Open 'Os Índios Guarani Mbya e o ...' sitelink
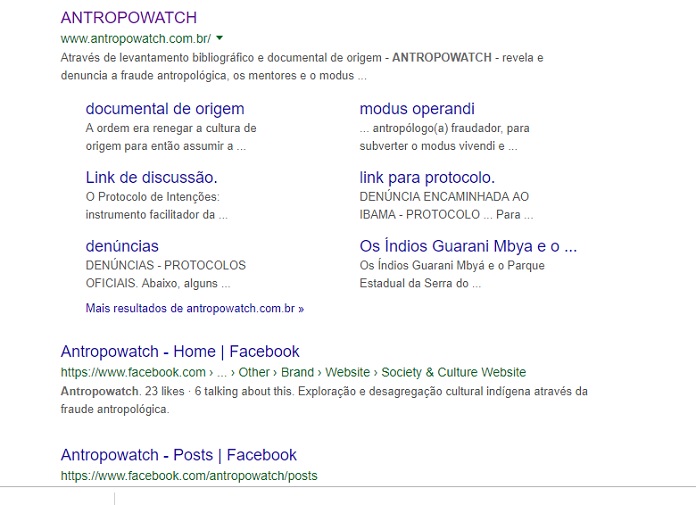This screenshot has height=505, width=696. pos(468,246)
